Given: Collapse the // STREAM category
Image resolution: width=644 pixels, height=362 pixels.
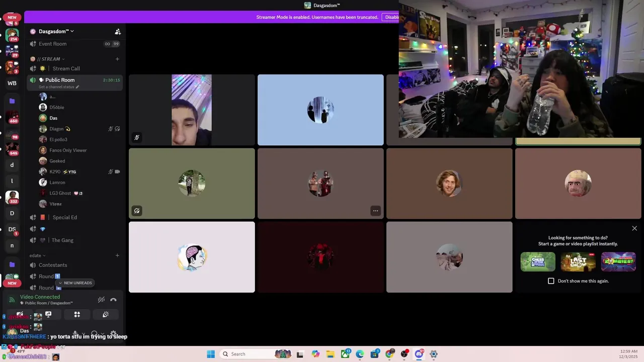Looking at the screenshot, I should click(48, 59).
